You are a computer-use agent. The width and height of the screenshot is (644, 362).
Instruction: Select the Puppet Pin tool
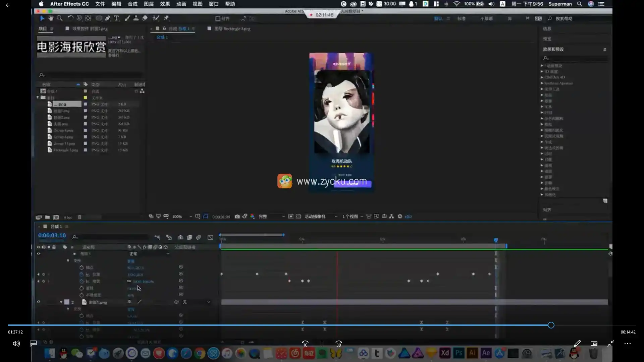click(x=166, y=18)
